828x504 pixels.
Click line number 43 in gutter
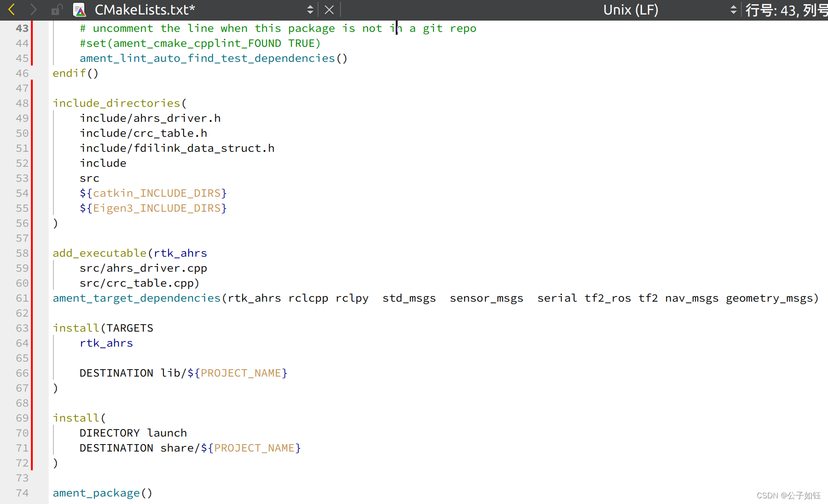tap(22, 28)
